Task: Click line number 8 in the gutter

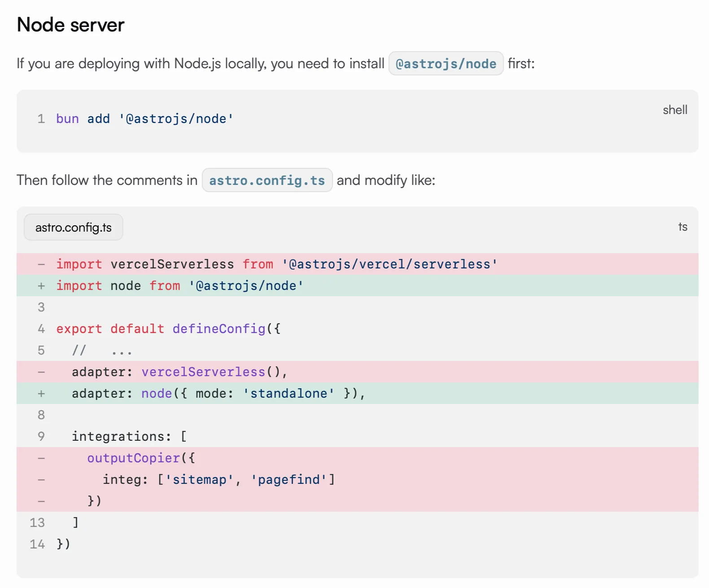Action: [41, 415]
